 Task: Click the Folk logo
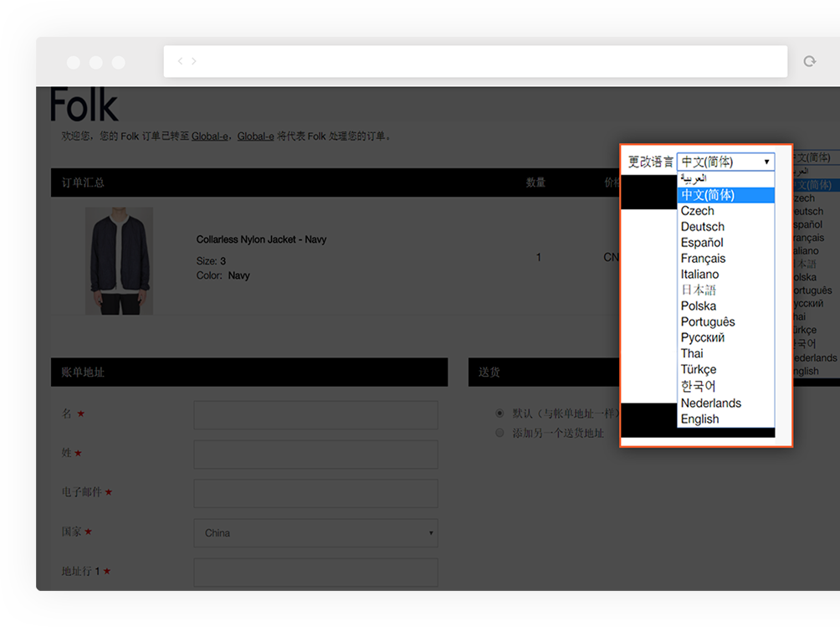(85, 105)
